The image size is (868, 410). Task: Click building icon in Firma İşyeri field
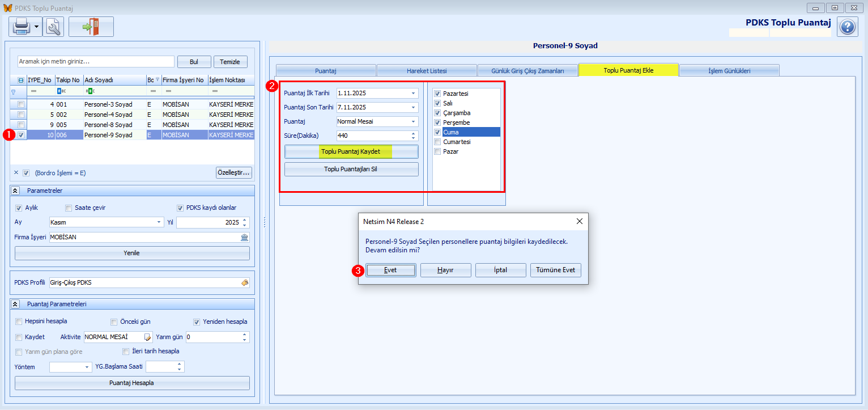click(245, 238)
